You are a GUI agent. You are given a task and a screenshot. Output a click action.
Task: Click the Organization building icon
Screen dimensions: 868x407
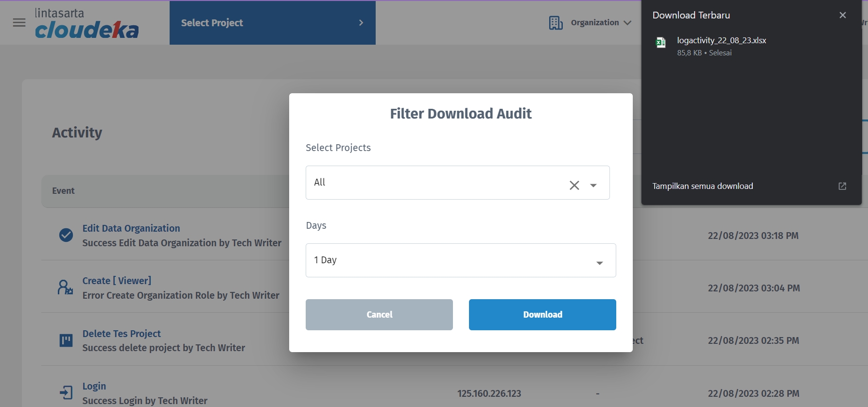click(x=556, y=23)
